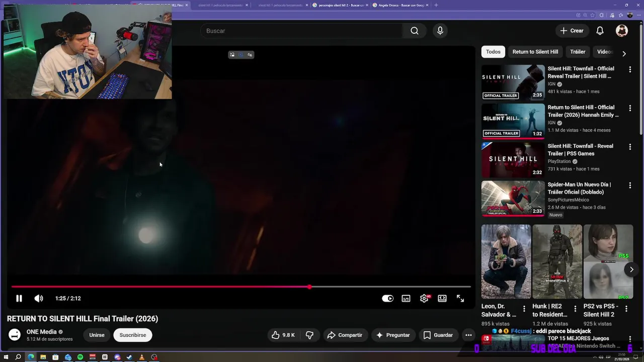This screenshot has height=362, width=644.
Task: Open Spotify from the taskbar
Action: tap(80, 357)
